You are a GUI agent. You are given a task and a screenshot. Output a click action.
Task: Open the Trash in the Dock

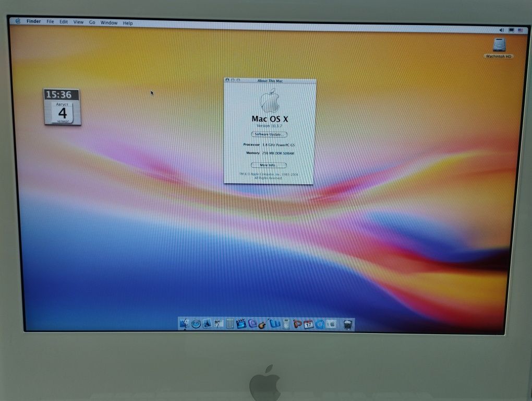point(347,325)
